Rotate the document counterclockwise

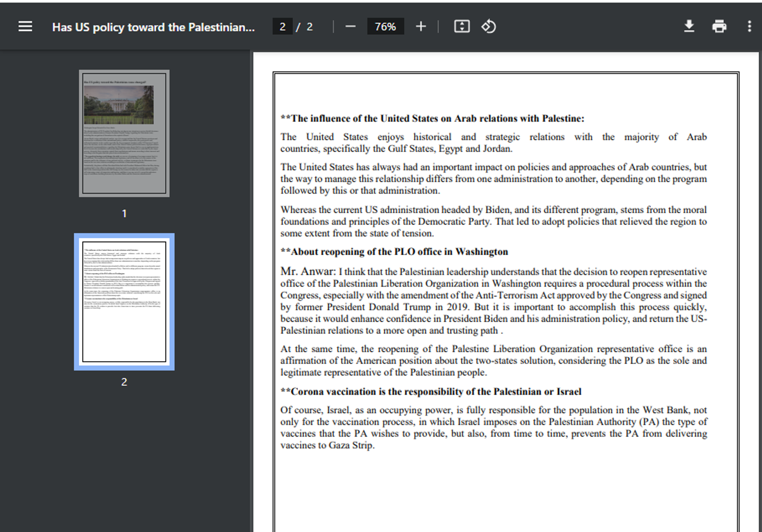[x=488, y=27]
